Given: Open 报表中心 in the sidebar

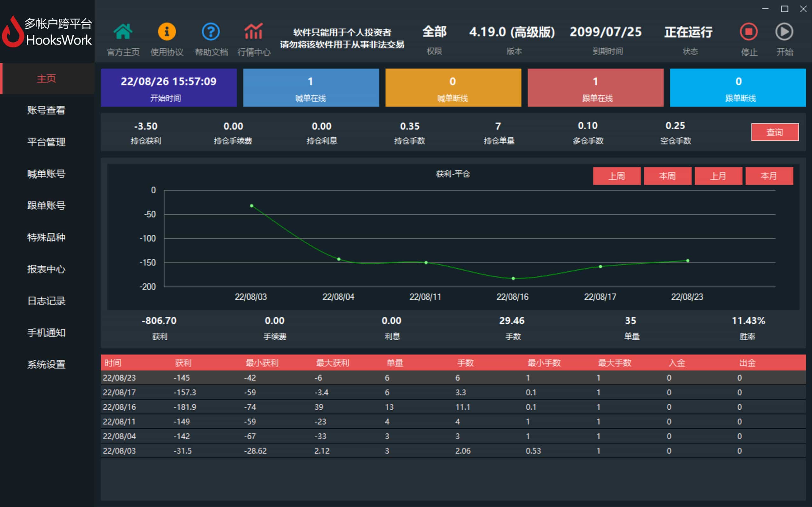Looking at the screenshot, I should pos(46,269).
